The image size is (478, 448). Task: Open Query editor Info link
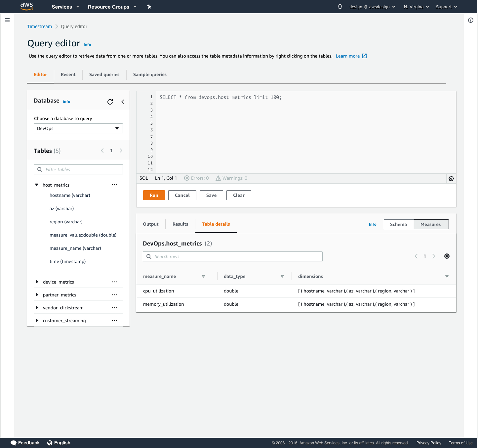coord(87,45)
